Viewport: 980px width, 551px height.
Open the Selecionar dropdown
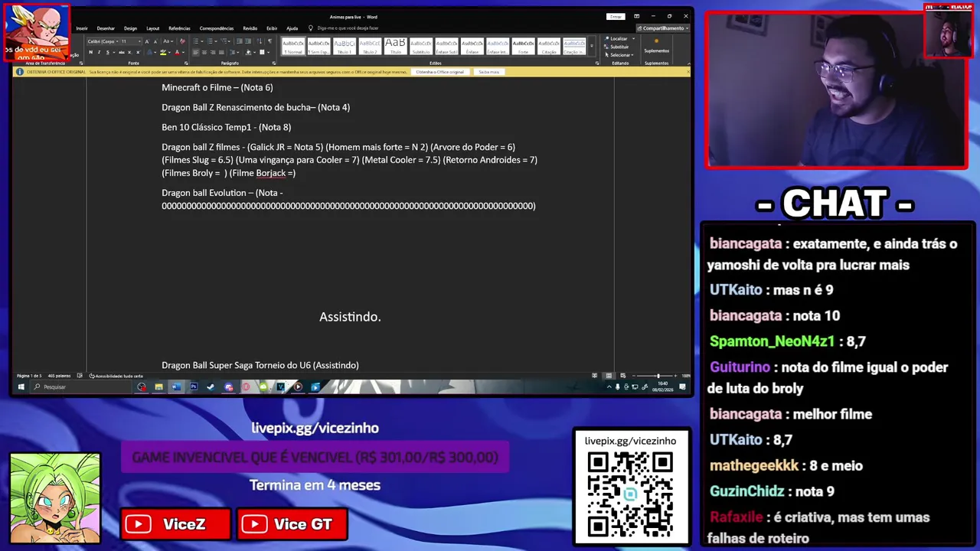click(619, 55)
